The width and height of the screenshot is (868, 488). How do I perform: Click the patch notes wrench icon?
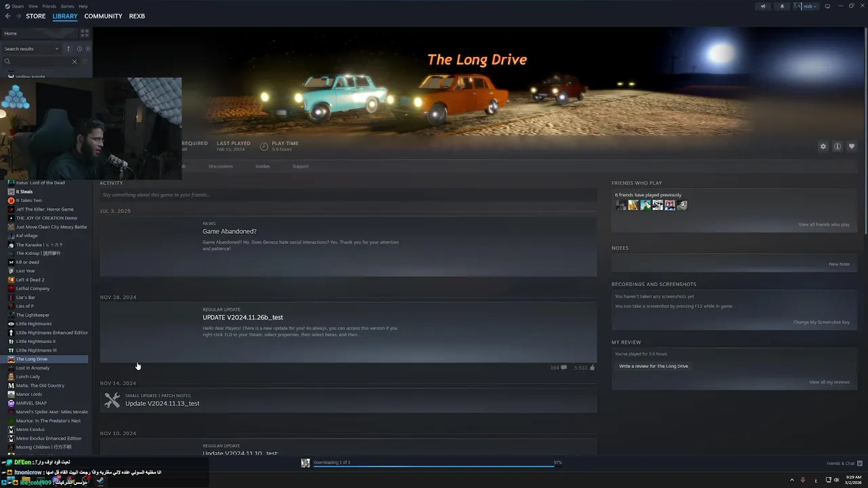pyautogui.click(x=112, y=400)
